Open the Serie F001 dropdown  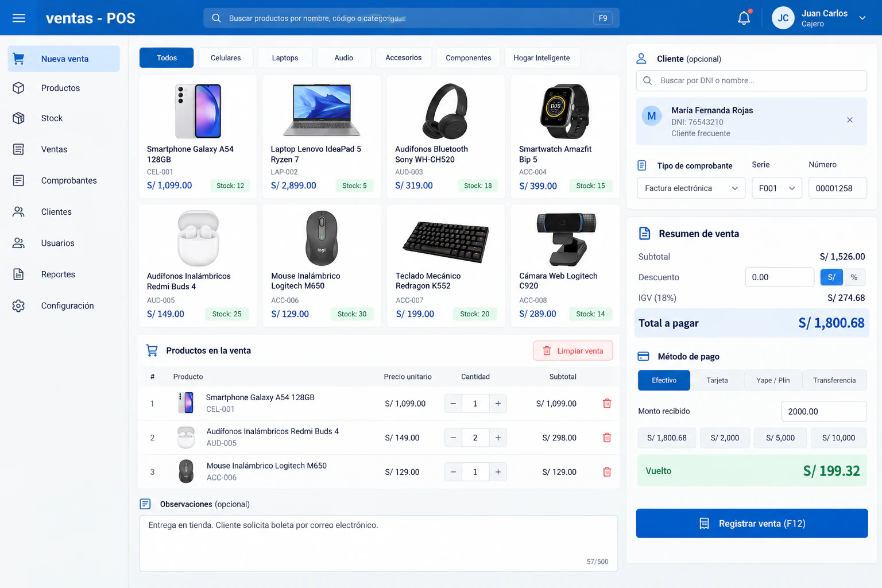click(777, 188)
